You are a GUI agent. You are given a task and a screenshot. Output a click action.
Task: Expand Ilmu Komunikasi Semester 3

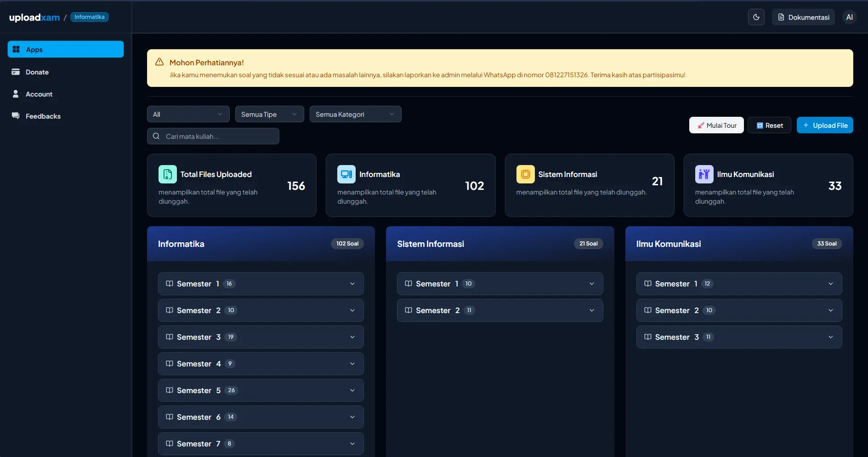[738, 337]
